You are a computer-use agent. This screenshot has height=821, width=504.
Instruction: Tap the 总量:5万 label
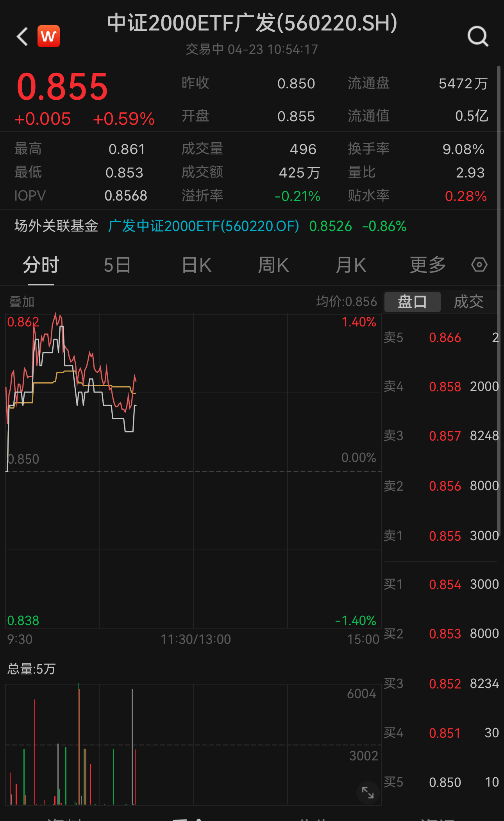31,669
